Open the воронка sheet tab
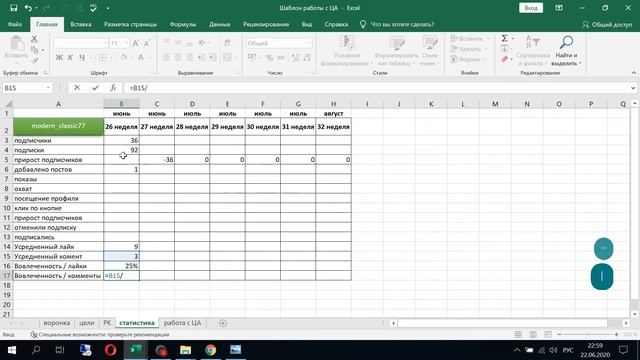Viewport: 640px width, 360px height. tap(57, 323)
